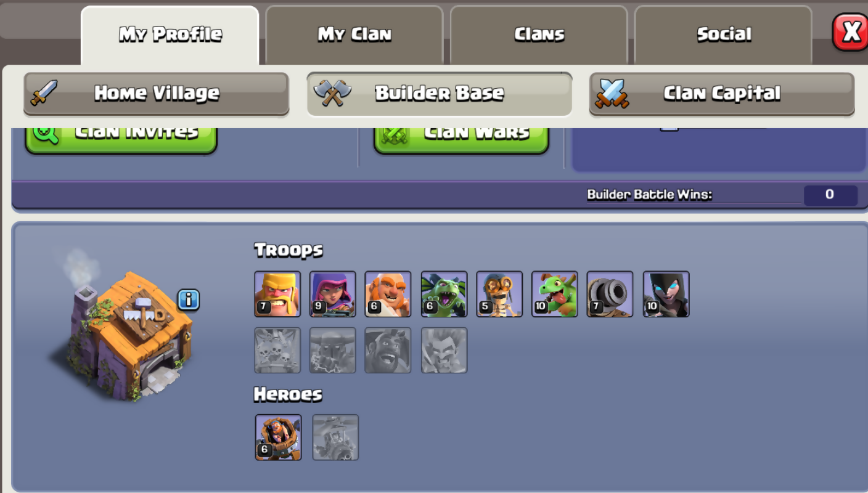
Task: Open the Social tab
Action: coord(724,35)
